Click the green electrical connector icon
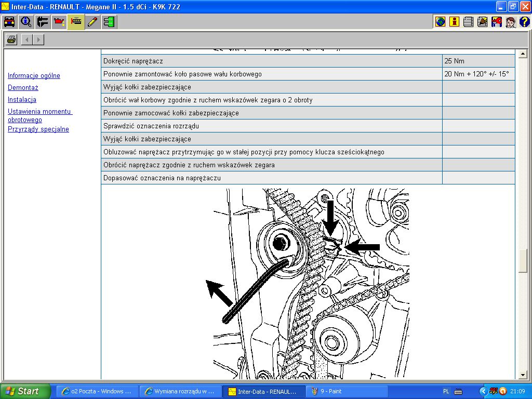 (109, 22)
